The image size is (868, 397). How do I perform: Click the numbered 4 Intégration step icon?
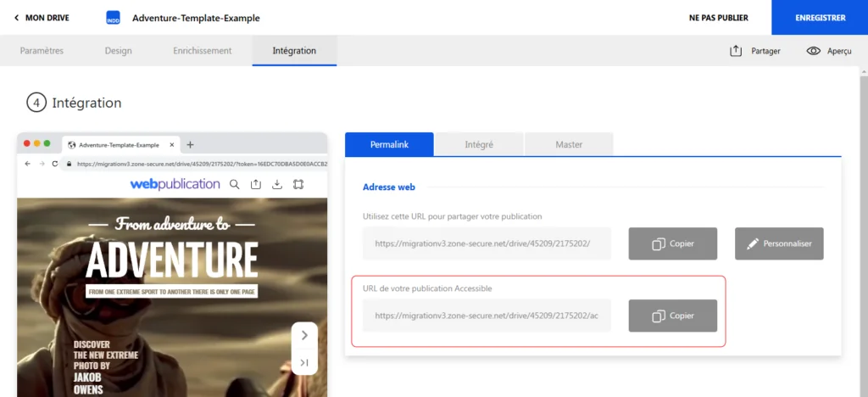point(36,103)
